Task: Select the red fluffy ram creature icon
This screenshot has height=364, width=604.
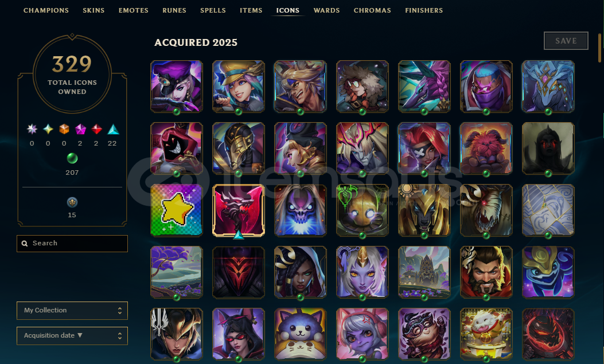Action: (486, 148)
